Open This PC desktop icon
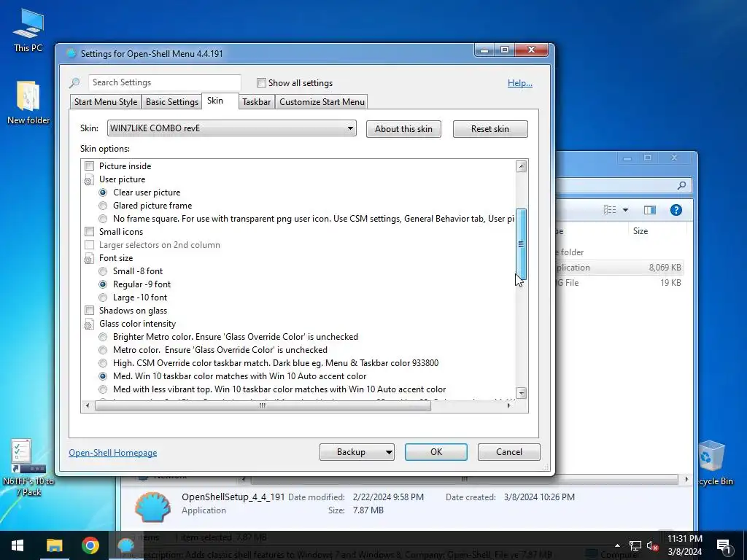747x560 pixels. point(28,29)
